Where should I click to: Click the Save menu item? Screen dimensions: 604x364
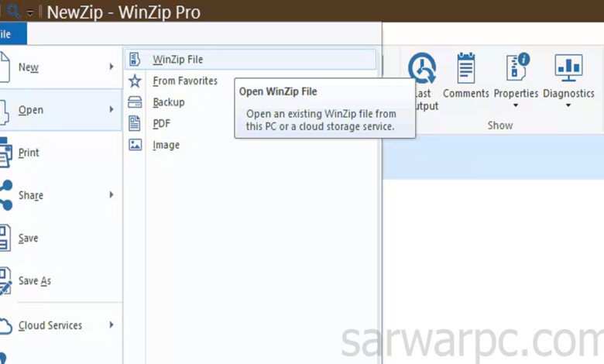coord(60,238)
